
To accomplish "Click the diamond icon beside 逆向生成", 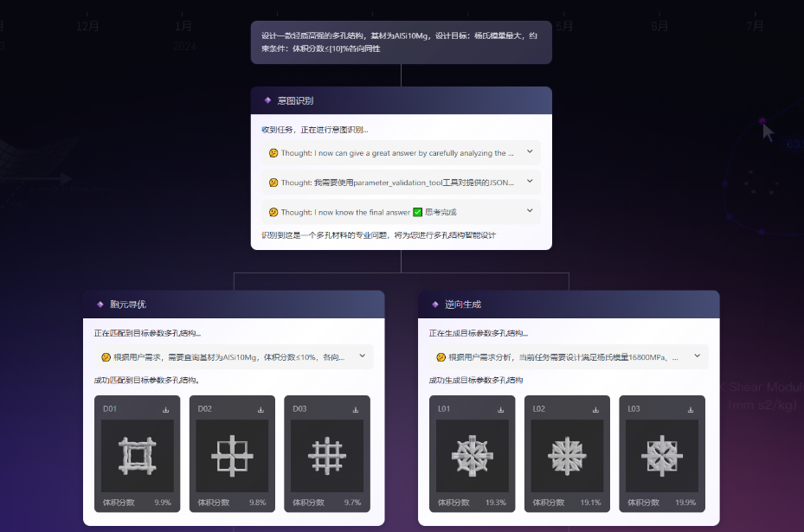I will pos(435,304).
